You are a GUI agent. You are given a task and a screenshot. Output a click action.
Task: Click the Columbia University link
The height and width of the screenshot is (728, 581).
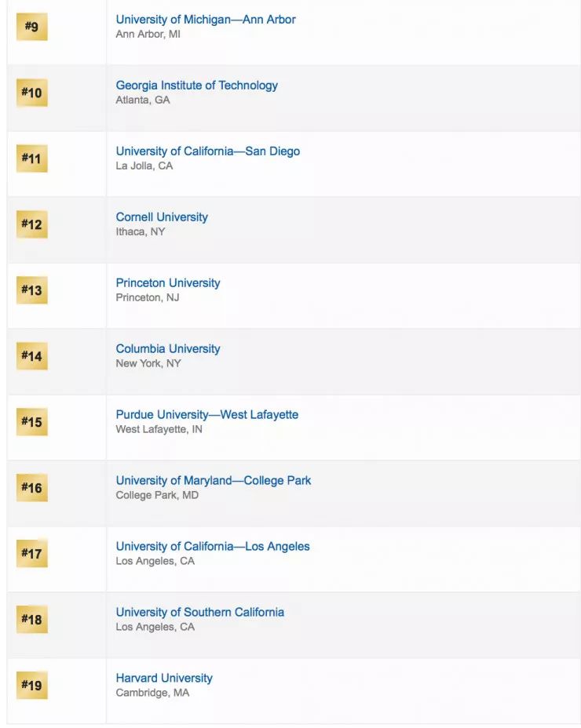pos(168,349)
